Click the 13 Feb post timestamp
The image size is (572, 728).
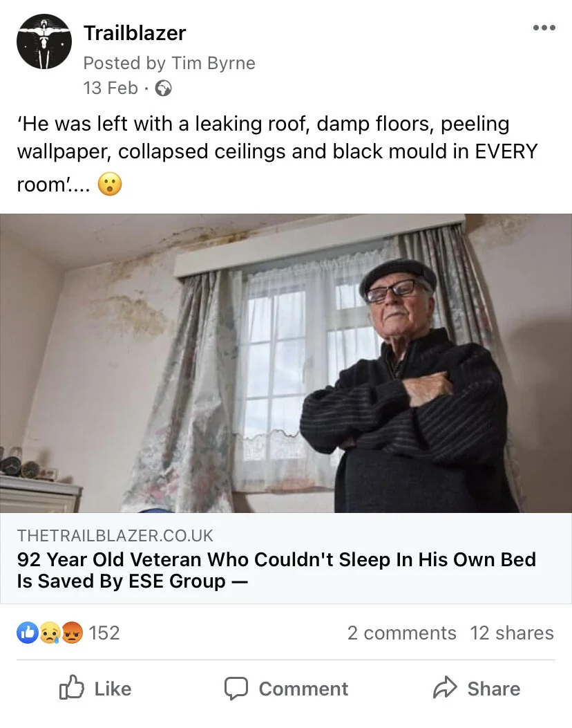[x=111, y=88]
